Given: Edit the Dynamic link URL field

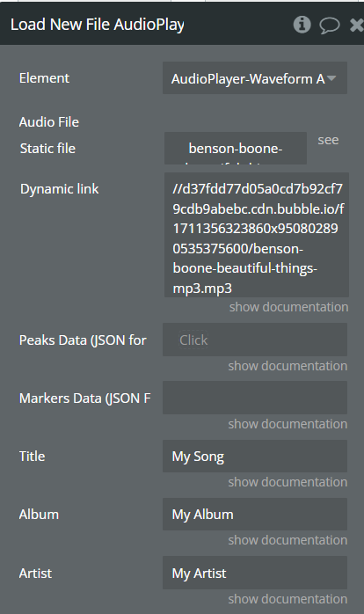Looking at the screenshot, I should tap(257, 235).
